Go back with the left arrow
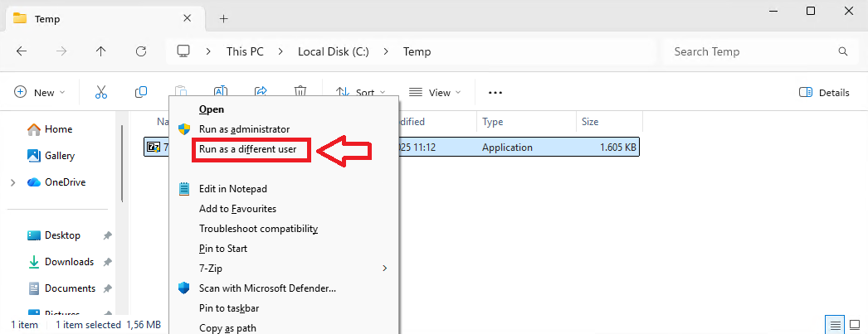Screen dimensions: 868x334 coord(21,51)
